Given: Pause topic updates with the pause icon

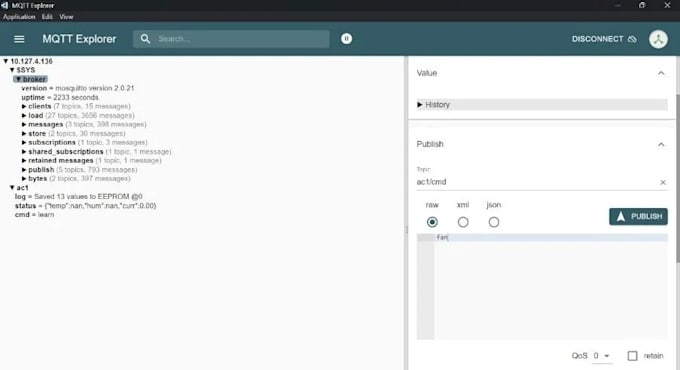Looking at the screenshot, I should [x=346, y=39].
